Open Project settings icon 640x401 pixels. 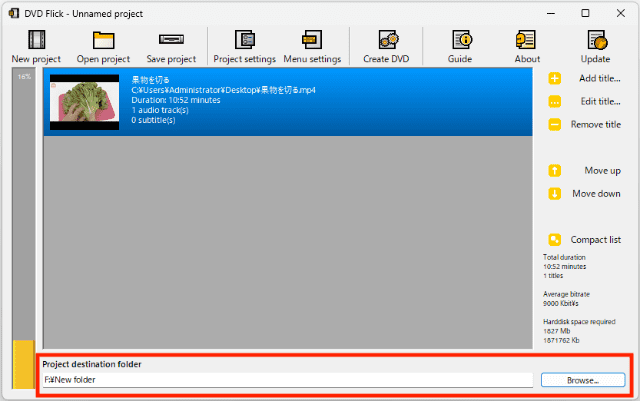245,40
